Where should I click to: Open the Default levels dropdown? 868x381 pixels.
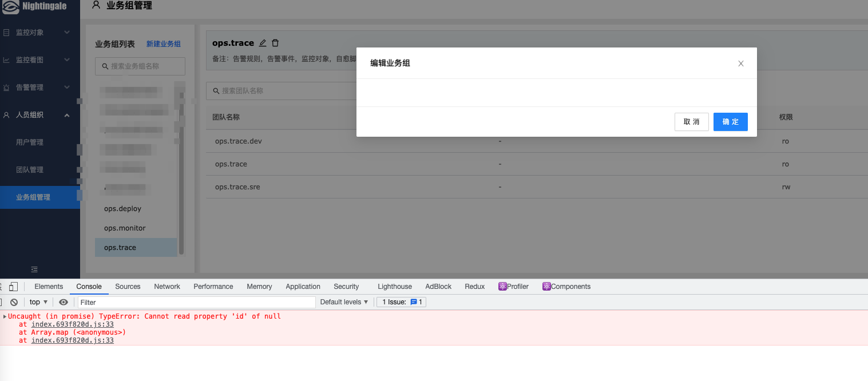tap(343, 301)
